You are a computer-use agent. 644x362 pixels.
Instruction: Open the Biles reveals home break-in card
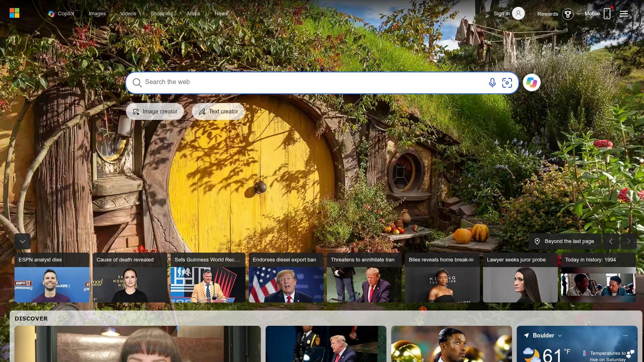[442, 278]
